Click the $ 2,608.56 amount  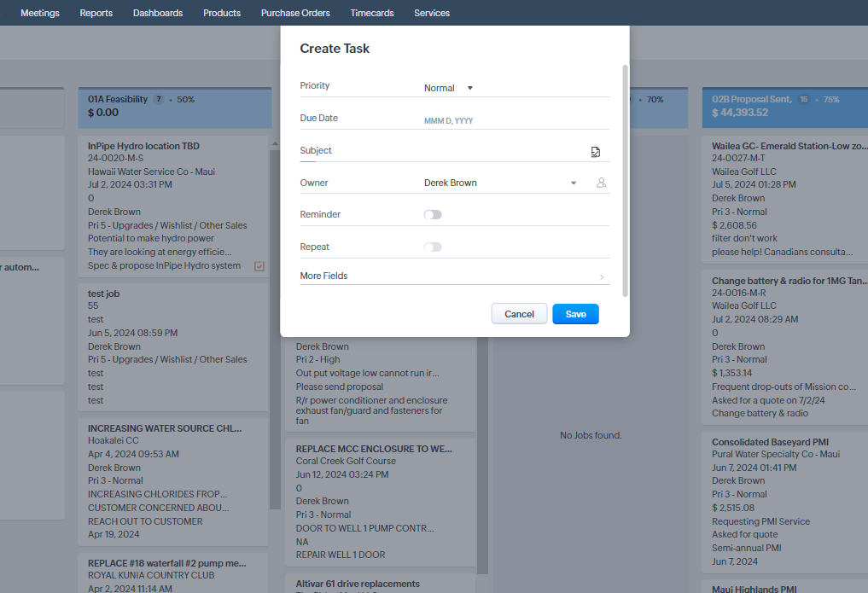735,226
